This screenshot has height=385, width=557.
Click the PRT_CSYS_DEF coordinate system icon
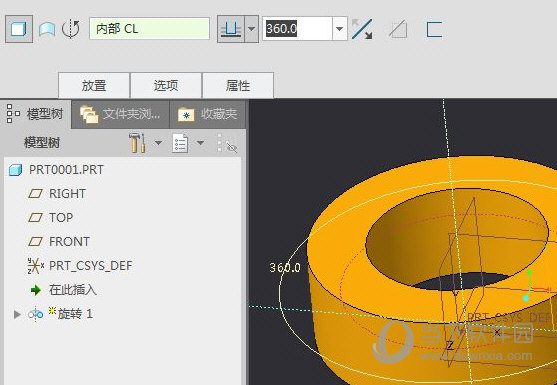(36, 266)
